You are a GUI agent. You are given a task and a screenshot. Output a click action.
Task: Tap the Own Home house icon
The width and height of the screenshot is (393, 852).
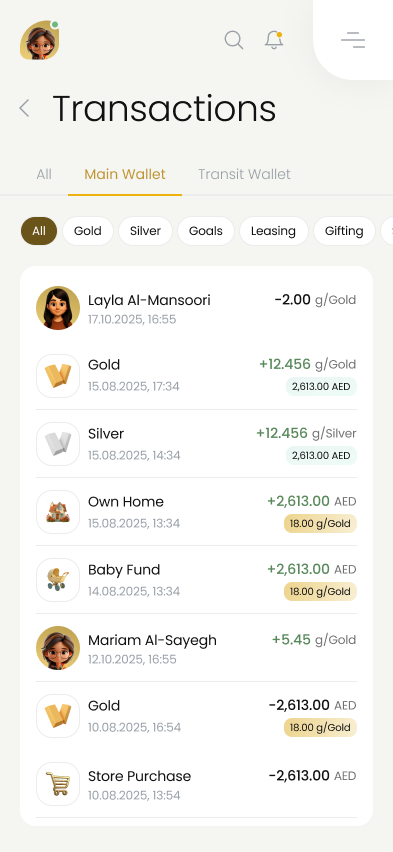point(58,512)
